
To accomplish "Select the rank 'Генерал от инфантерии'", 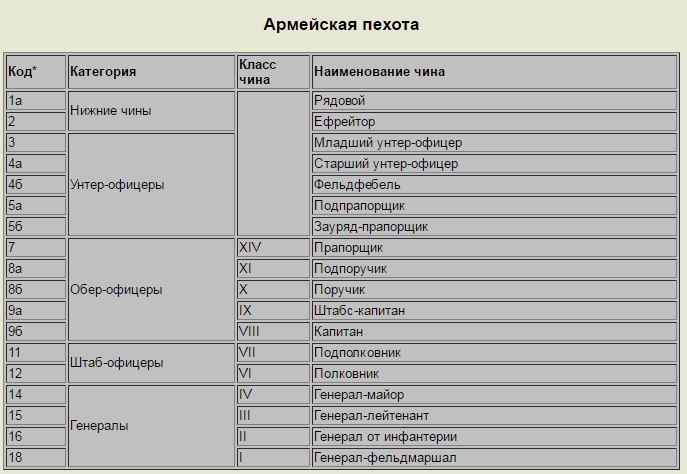I will click(x=494, y=437).
